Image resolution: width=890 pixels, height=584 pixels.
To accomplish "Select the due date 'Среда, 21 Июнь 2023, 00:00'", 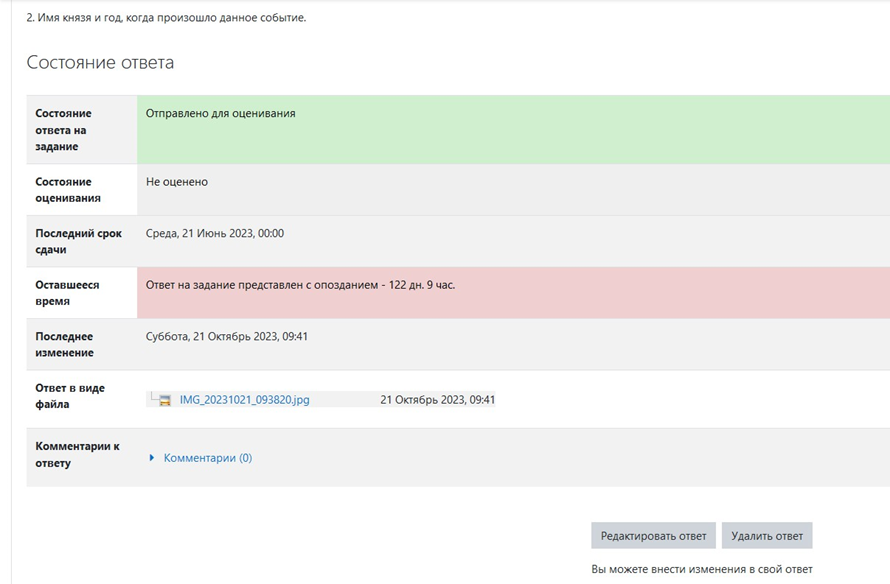I will coord(215,233).
